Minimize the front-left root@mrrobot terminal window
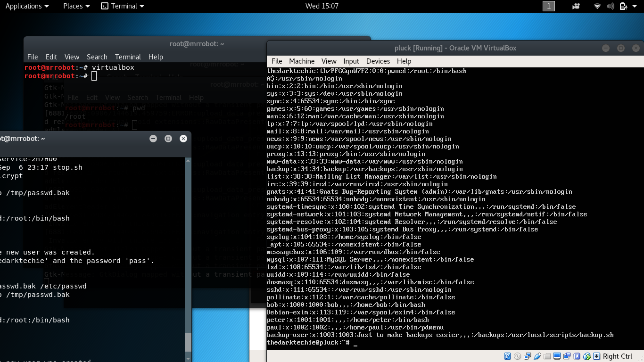 (153, 139)
